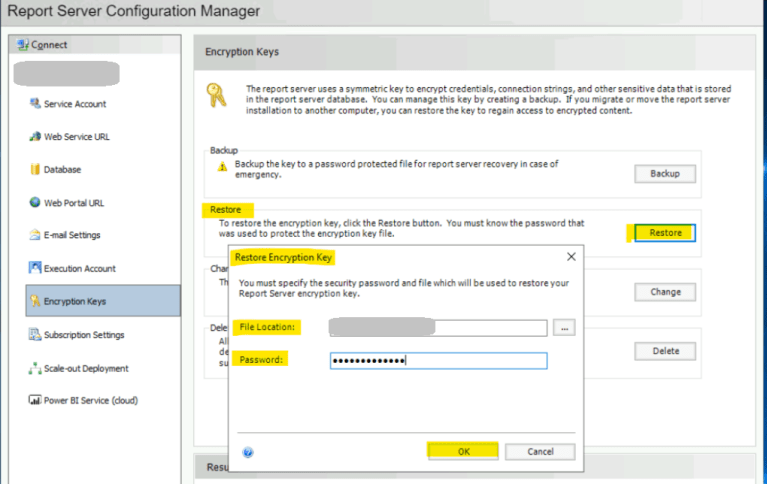This screenshot has width=767, height=484.
Task: Click the Connect icon in the sidebar
Action: [23, 45]
